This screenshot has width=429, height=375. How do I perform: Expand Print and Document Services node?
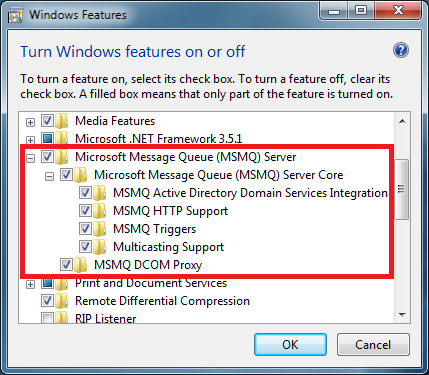click(x=30, y=284)
